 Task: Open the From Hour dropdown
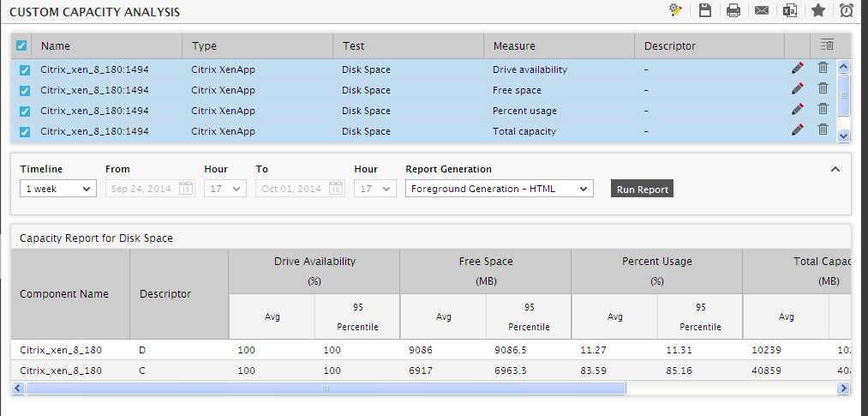coord(225,189)
